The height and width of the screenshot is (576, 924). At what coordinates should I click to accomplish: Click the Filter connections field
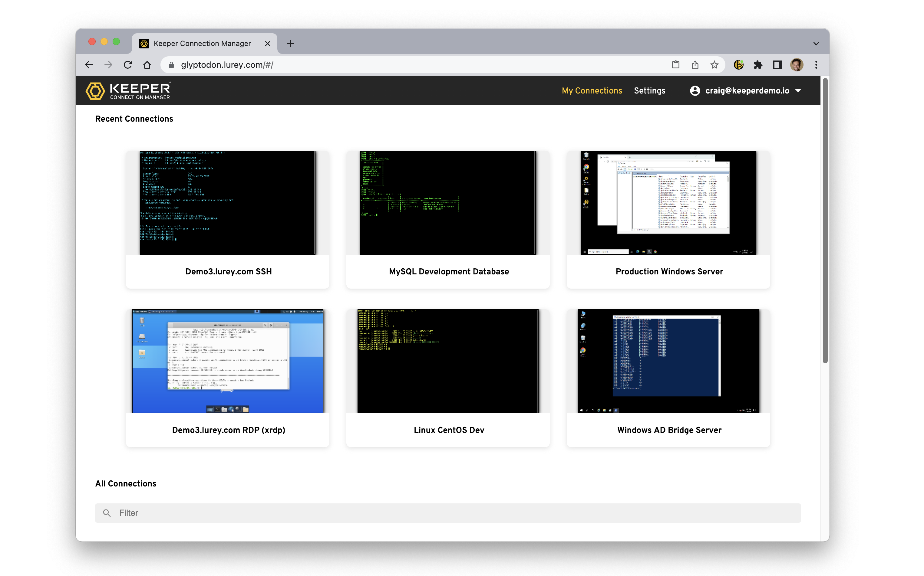(448, 513)
